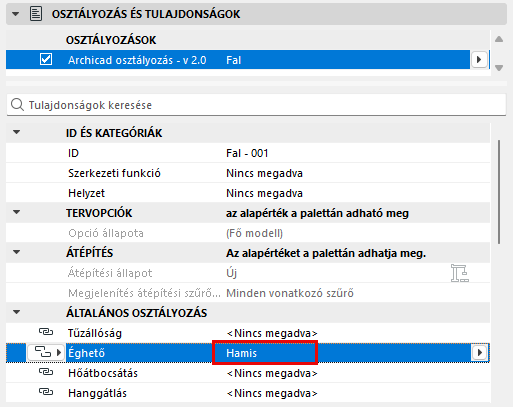The image size is (513, 407).
Task: Click the renovation palette icon in the Átépítési állapot row
Action: pos(460,273)
